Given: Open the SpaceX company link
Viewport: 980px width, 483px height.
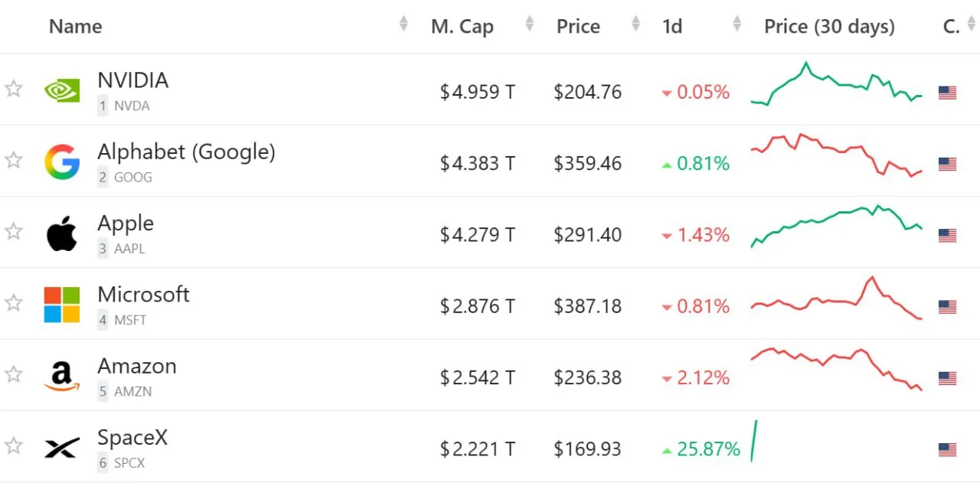Looking at the screenshot, I should coord(132,438).
